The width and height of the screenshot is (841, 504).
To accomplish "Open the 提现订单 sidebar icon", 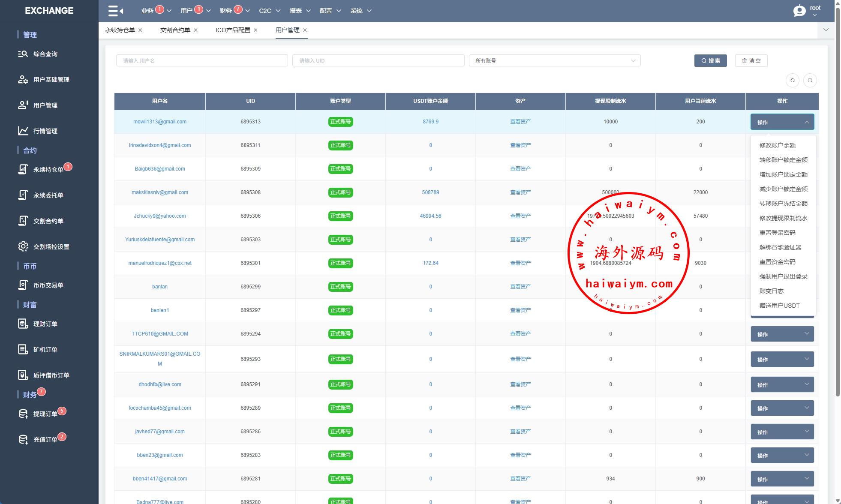I will (23, 414).
